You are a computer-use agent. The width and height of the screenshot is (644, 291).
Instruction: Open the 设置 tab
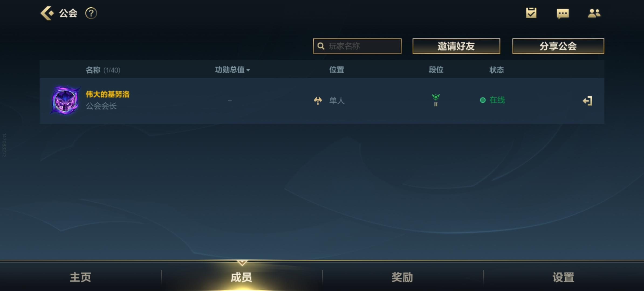(563, 277)
